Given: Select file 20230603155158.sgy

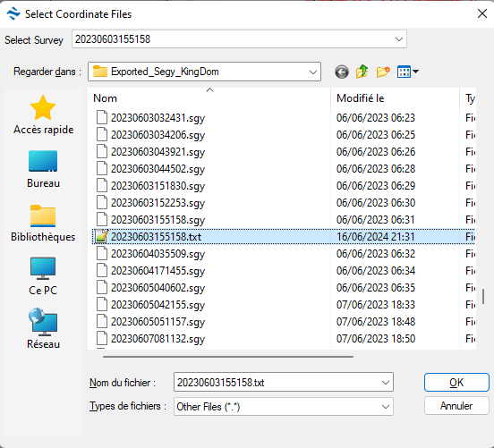Looking at the screenshot, I should (158, 220).
